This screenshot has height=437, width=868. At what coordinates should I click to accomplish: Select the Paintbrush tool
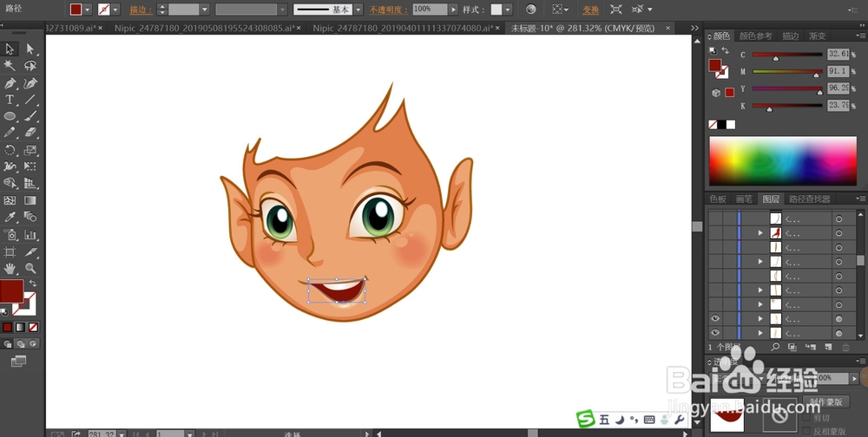coord(30,116)
